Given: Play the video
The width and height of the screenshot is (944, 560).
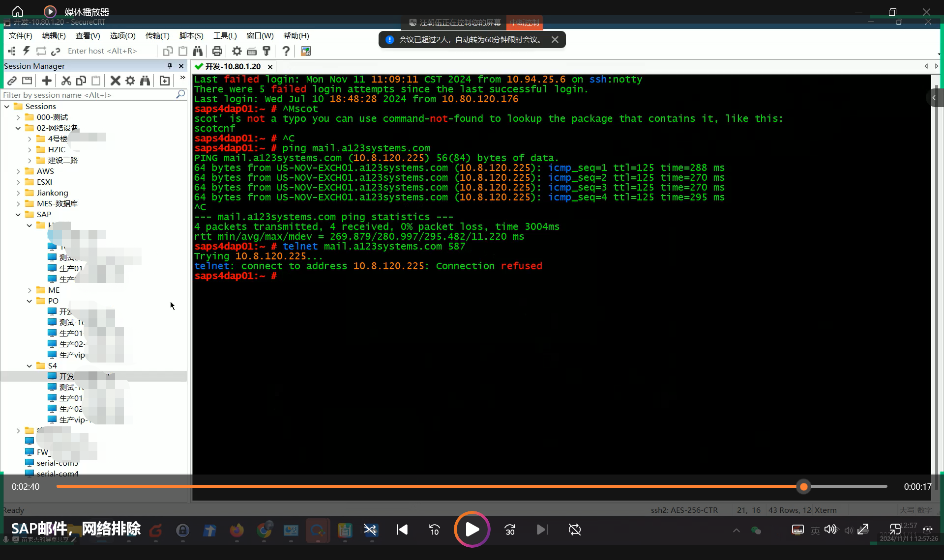Looking at the screenshot, I should [x=472, y=529].
